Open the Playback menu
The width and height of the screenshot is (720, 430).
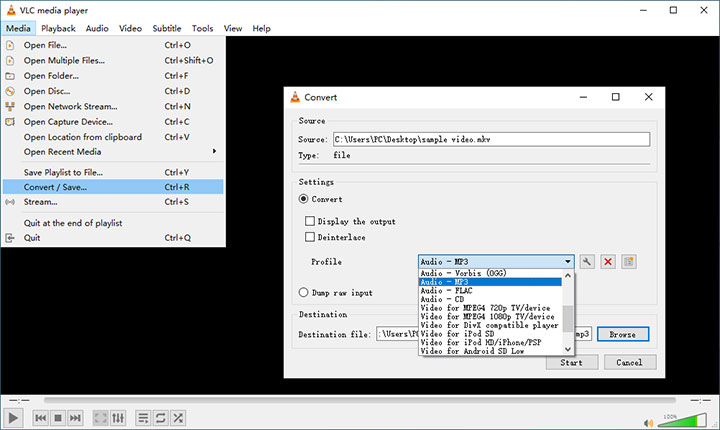[58, 28]
